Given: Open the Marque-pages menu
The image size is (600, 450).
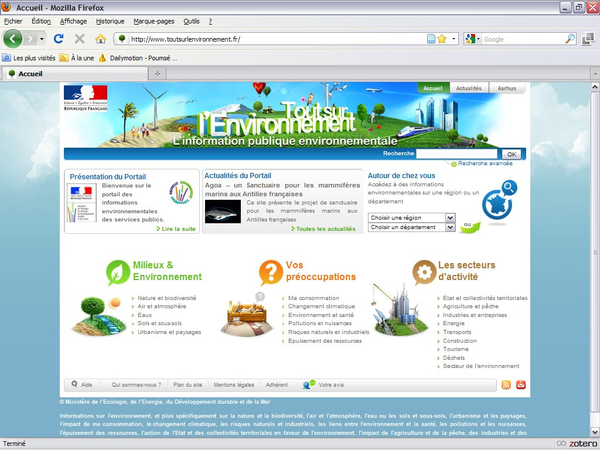Looking at the screenshot, I should tap(153, 20).
